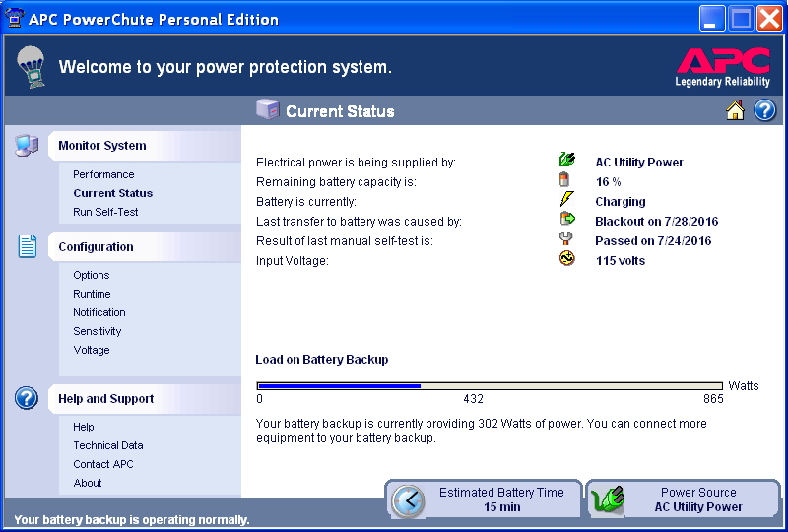
Task: Click the Power Source button
Action: coord(684,499)
